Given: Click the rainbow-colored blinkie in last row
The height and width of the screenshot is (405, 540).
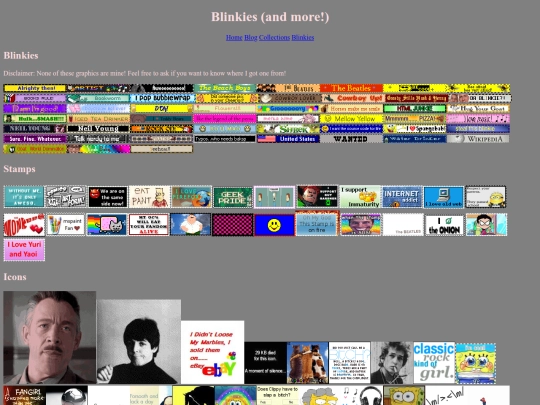Looking at the screenshot, I should (98, 149).
